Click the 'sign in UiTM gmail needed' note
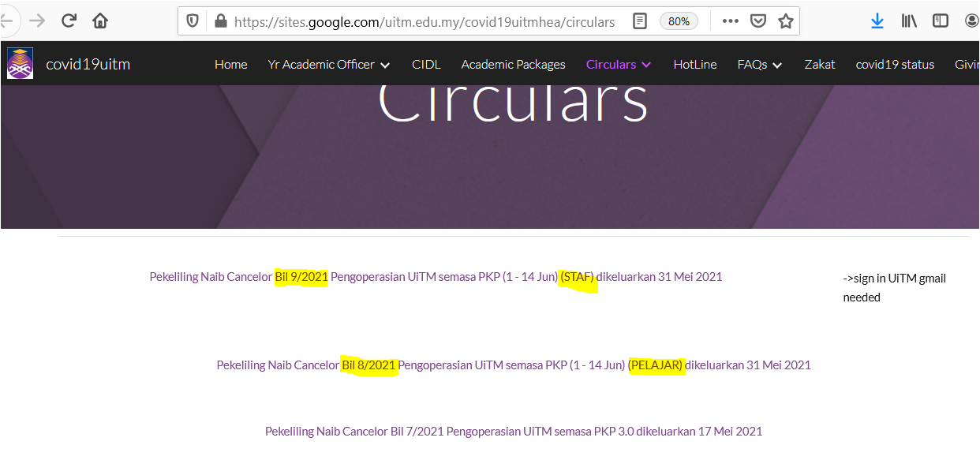This screenshot has width=980, height=475. point(894,288)
